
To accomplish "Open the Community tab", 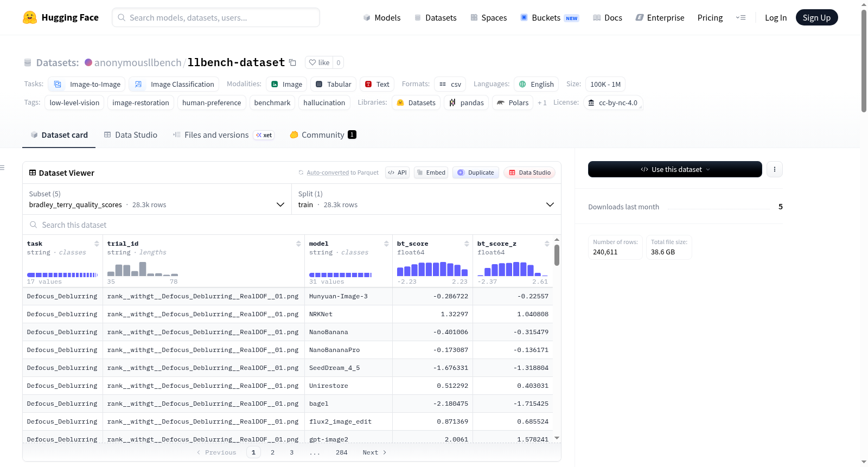I will [x=323, y=135].
